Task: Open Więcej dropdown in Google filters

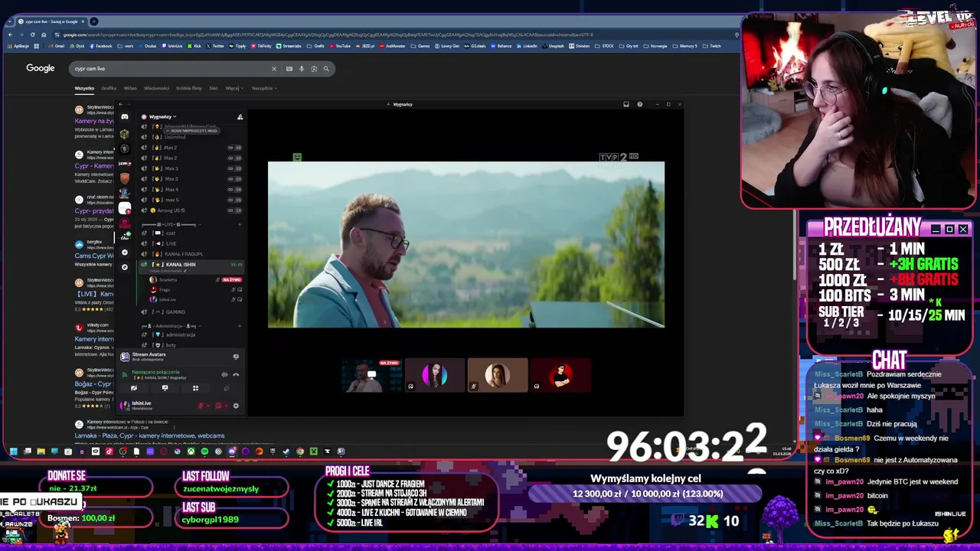Action: tap(234, 88)
